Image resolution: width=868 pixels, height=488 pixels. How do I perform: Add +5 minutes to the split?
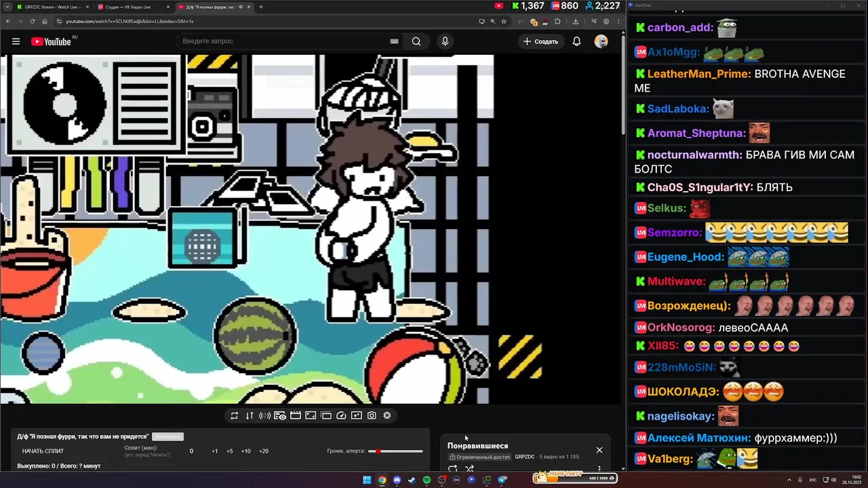(229, 451)
